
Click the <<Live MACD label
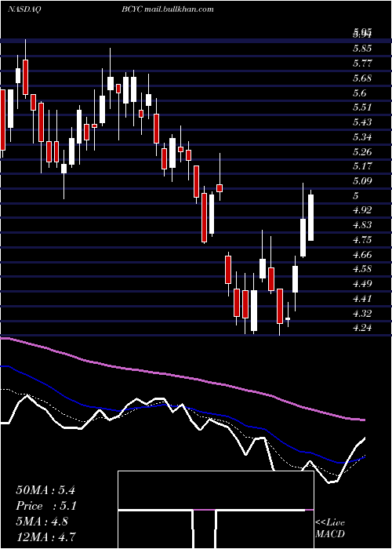pos(330,529)
